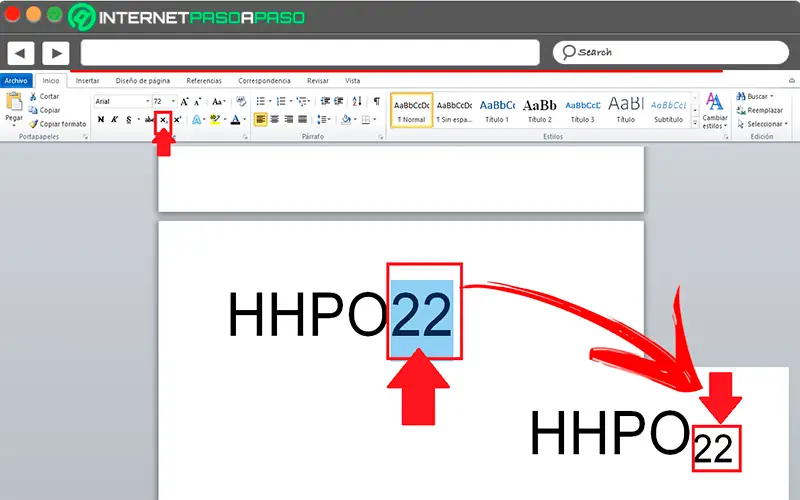This screenshot has height=500, width=800.
Task: Toggle superscript formatting
Action: coord(177,119)
